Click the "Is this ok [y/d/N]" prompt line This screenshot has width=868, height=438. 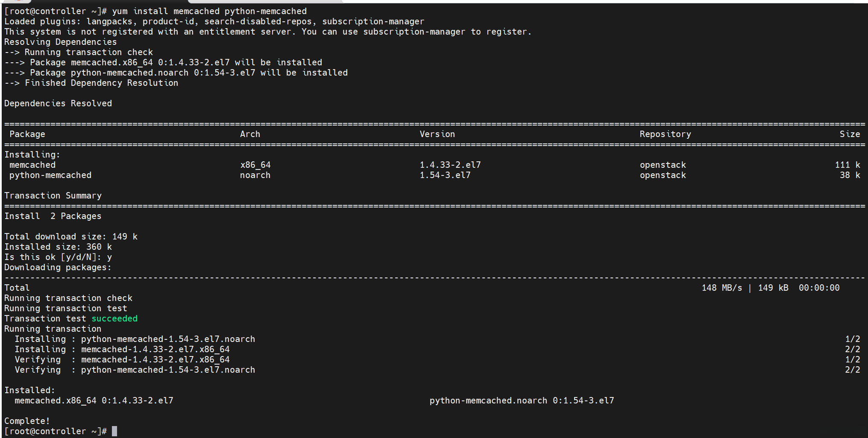(x=58, y=257)
